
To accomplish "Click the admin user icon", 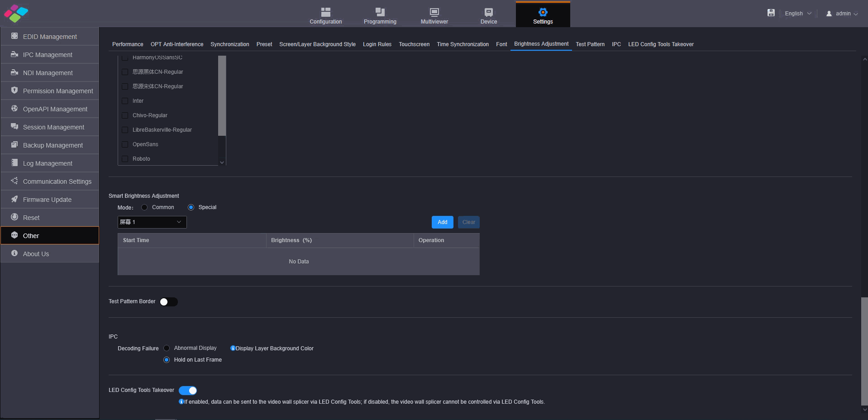I will click(x=829, y=14).
